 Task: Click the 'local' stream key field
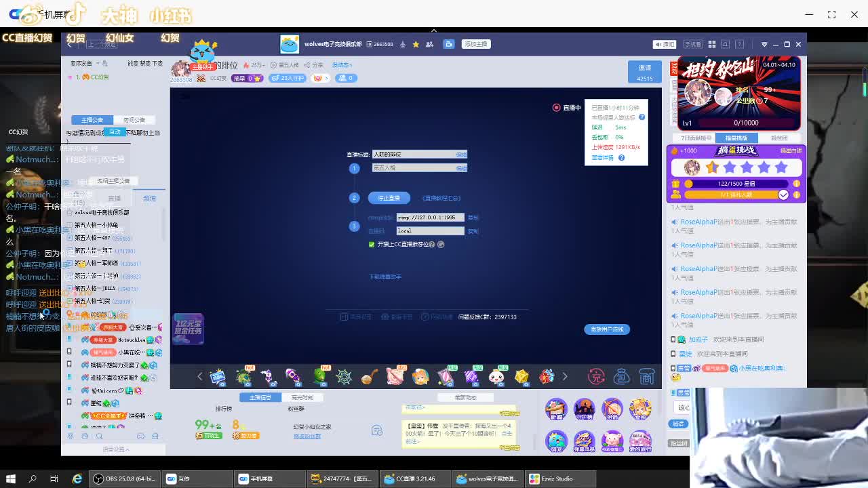click(x=431, y=231)
